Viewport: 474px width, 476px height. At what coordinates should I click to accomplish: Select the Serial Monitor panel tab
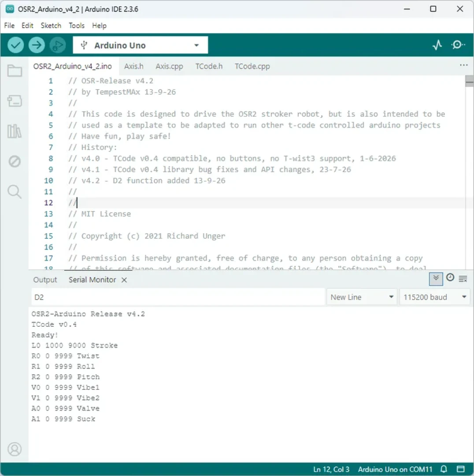coord(92,280)
